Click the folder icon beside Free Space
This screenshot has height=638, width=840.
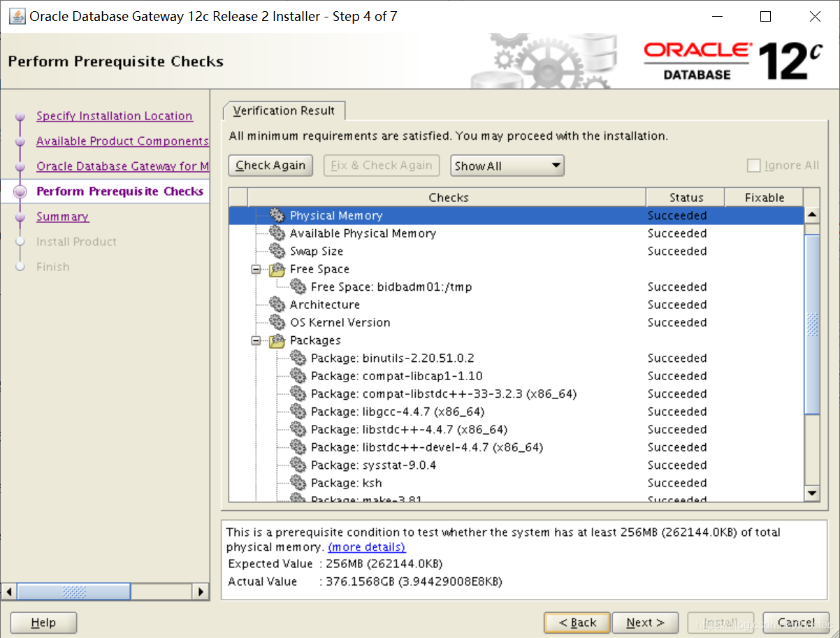277,269
